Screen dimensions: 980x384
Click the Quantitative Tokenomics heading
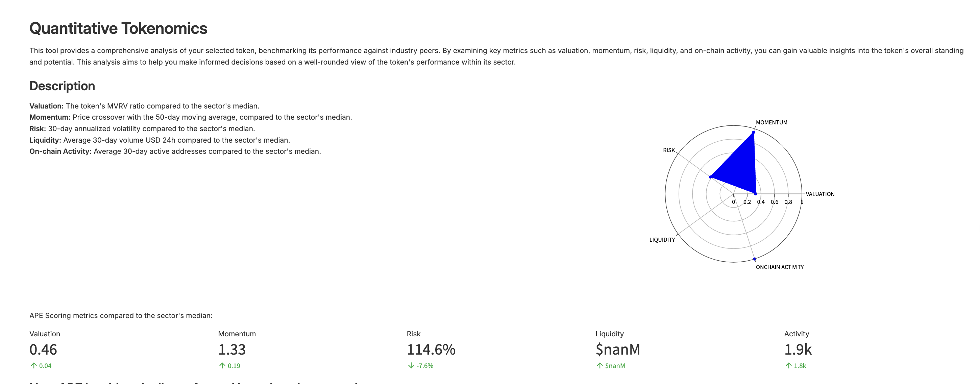[x=118, y=28]
